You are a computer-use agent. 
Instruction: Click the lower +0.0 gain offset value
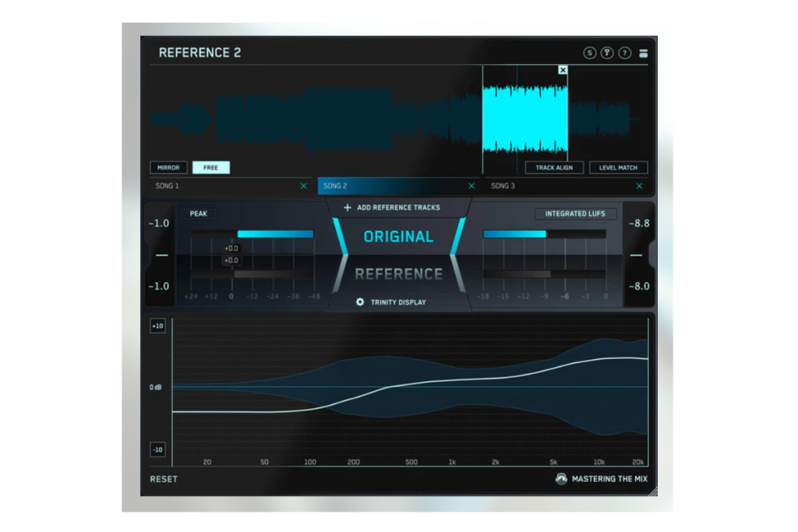pos(231,260)
